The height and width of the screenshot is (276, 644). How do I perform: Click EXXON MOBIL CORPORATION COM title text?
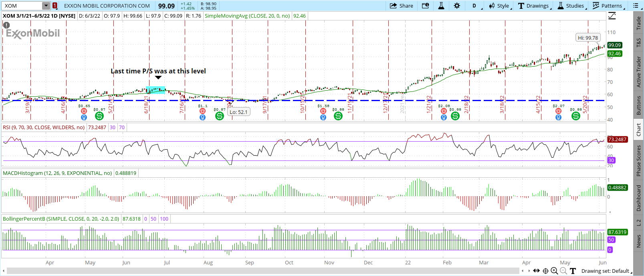point(107,6)
